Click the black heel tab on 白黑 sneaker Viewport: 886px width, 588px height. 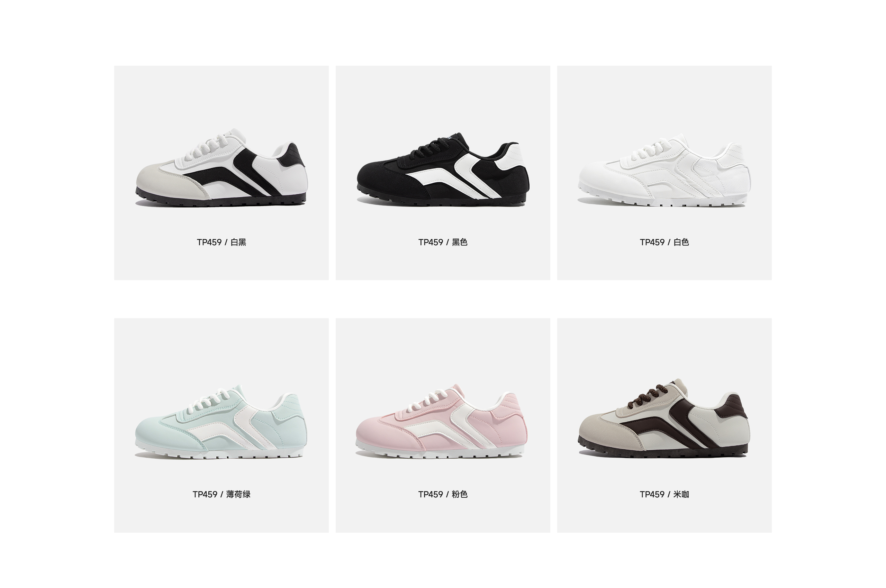[x=293, y=156]
